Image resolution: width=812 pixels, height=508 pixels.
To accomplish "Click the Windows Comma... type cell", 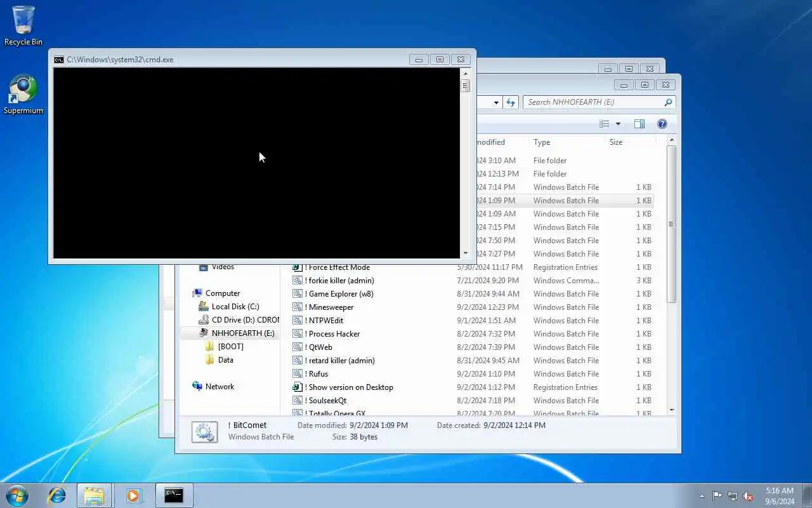I will click(x=566, y=281).
